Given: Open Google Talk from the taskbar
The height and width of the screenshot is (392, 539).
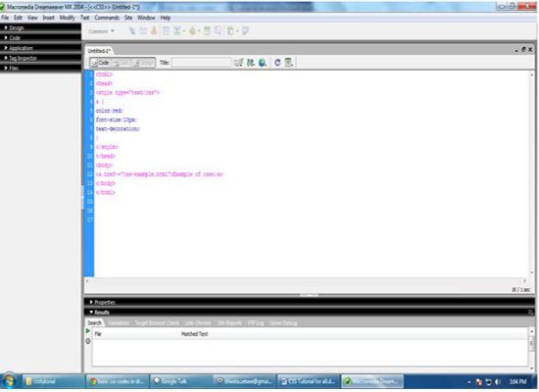Looking at the screenshot, I should pos(180,381).
